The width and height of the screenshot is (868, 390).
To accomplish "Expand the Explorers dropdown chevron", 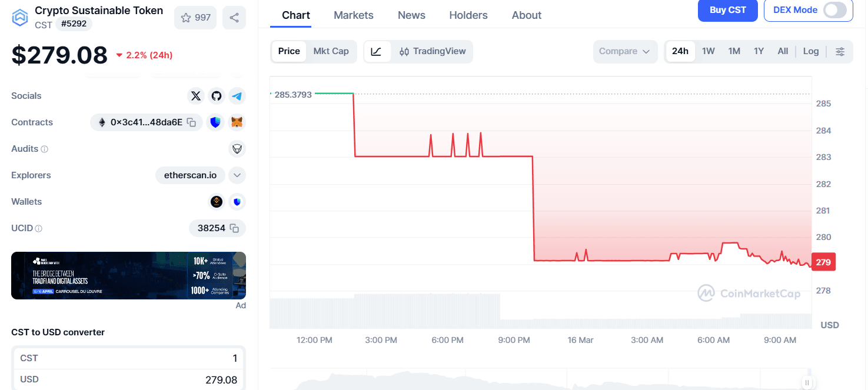I will pyautogui.click(x=237, y=175).
